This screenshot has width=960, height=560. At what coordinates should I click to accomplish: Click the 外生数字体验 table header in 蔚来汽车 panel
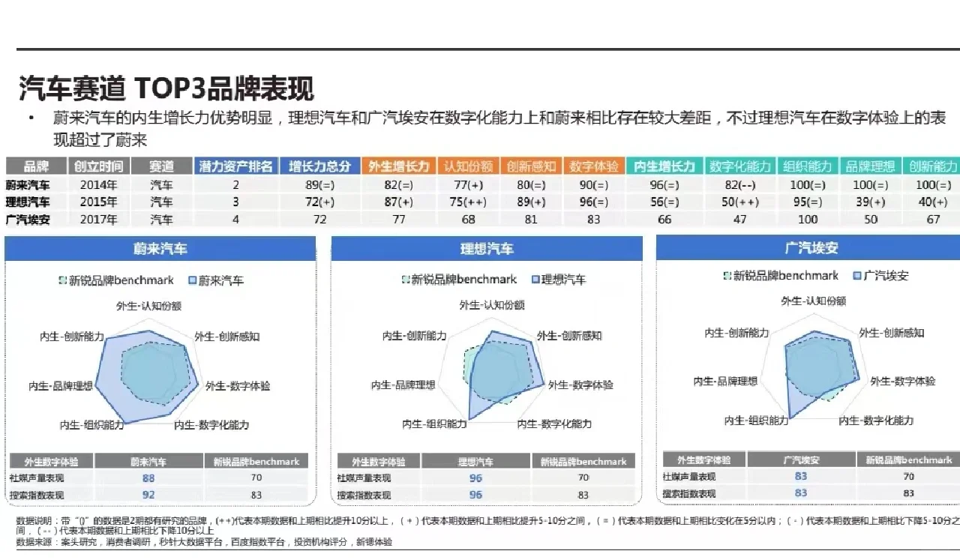pos(50,462)
